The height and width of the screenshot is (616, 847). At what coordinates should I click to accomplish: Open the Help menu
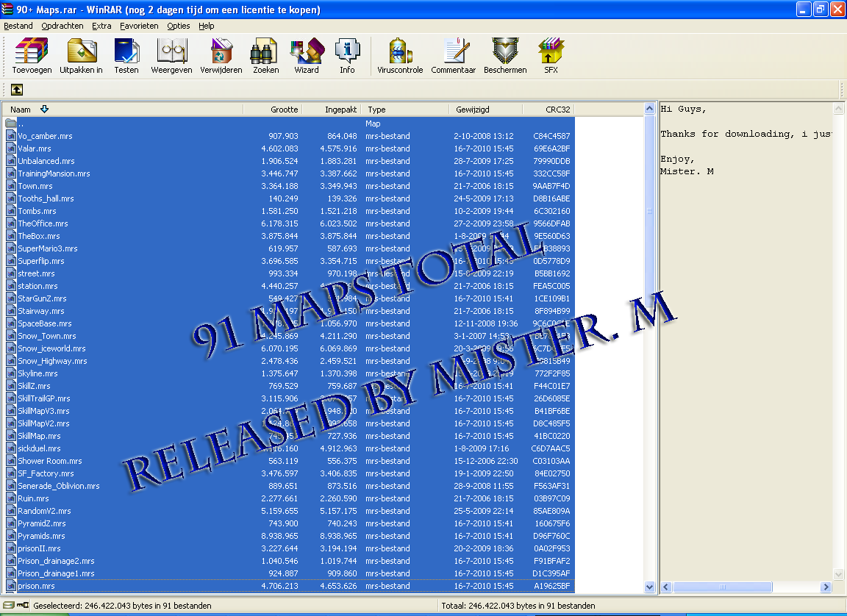tap(206, 26)
